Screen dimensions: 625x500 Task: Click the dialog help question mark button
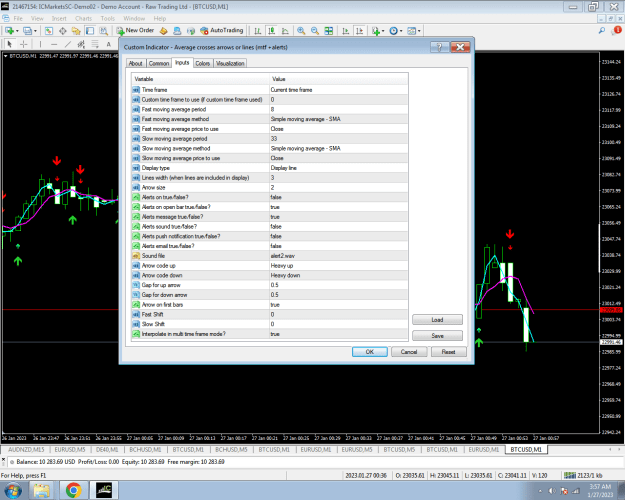pyautogui.click(x=439, y=47)
